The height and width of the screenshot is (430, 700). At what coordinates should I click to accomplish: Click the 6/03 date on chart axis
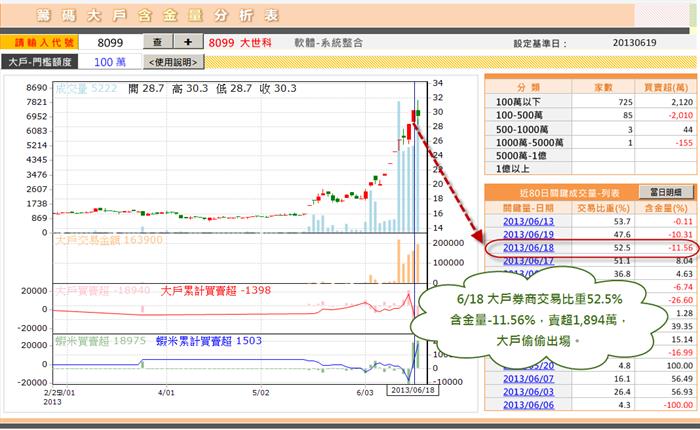point(365,393)
